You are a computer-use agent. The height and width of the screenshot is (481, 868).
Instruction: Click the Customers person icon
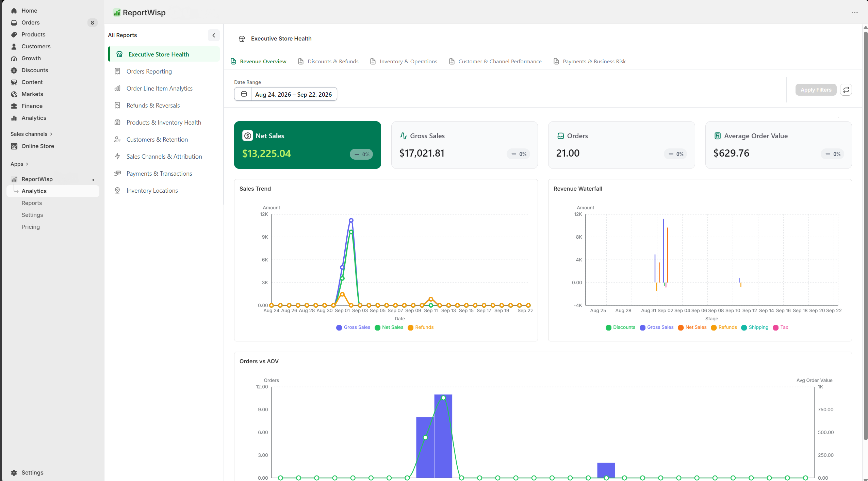click(14, 46)
